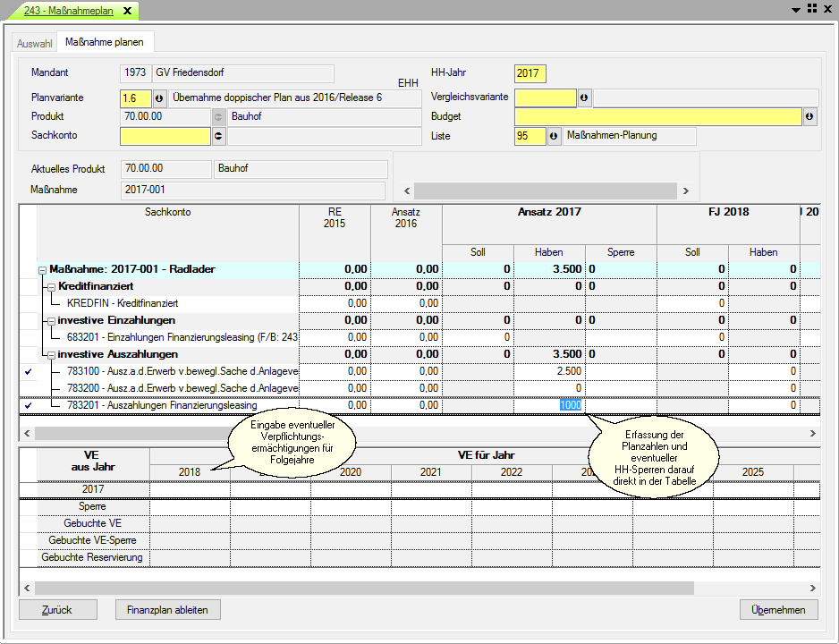Screen dimensions: 839x644
Task: Toggle the checkmark on row 783100
Action: (x=28, y=371)
